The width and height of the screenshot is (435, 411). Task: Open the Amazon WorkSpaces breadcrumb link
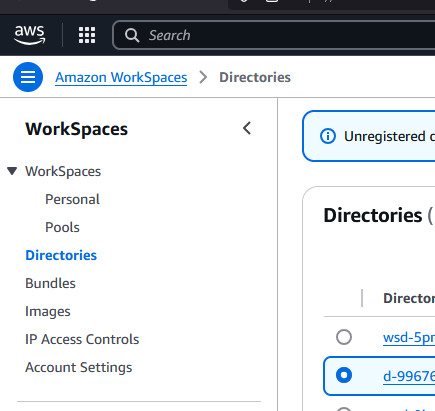(x=121, y=77)
